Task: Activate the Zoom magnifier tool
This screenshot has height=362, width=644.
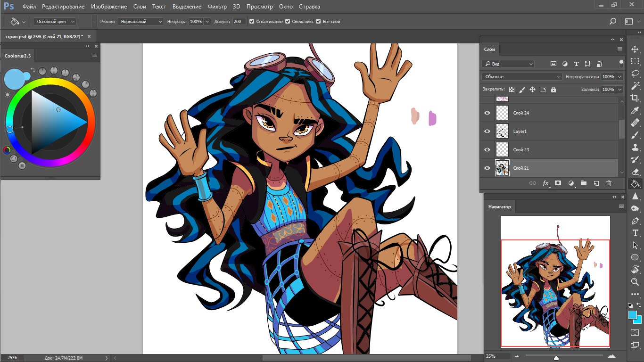Action: pos(635,281)
